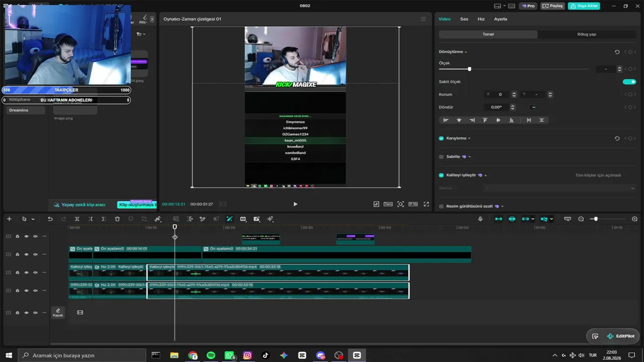Screen dimensions: 644x362
Task: Add a keyframe for Ölçek
Action: click(x=630, y=69)
